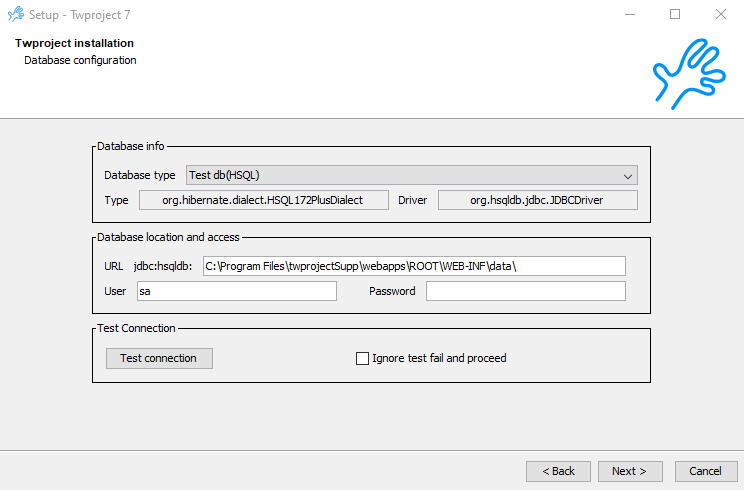Viewport: 744px width, 490px height.
Task: Maximize the Setup window
Action: pos(675,15)
